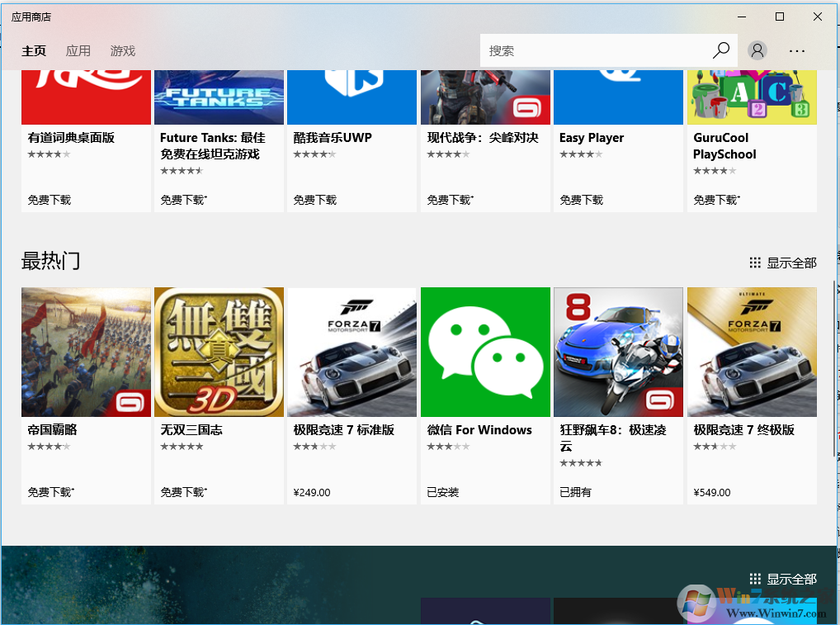The width and height of the screenshot is (840, 625).
Task: Click 免费下载 under 酷我音乐UWP
Action: (315, 200)
